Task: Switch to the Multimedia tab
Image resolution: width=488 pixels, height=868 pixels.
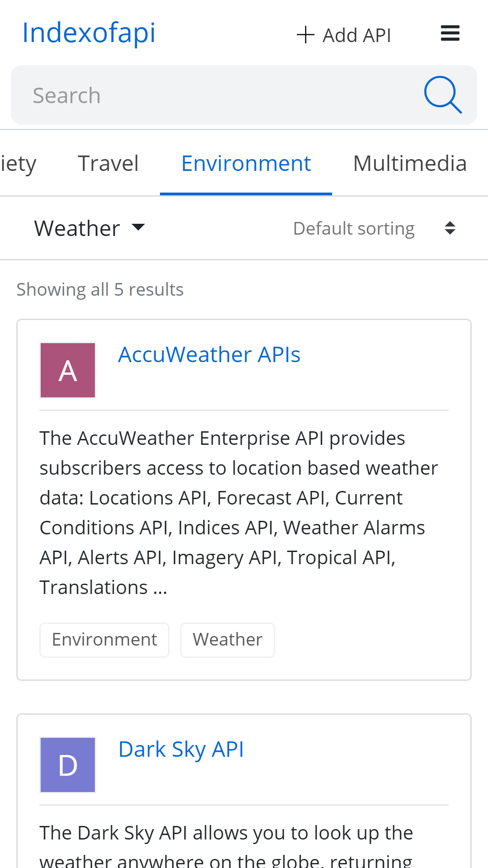Action: click(x=409, y=164)
